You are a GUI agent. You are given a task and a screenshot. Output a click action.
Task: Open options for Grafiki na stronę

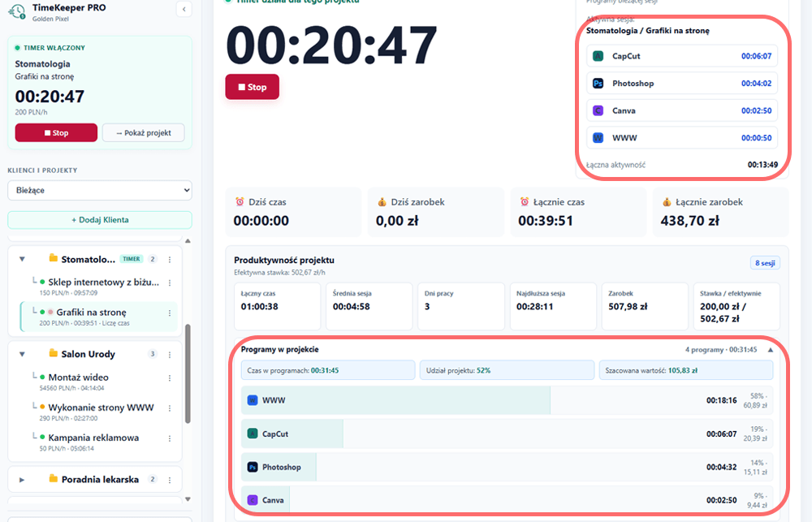(170, 313)
